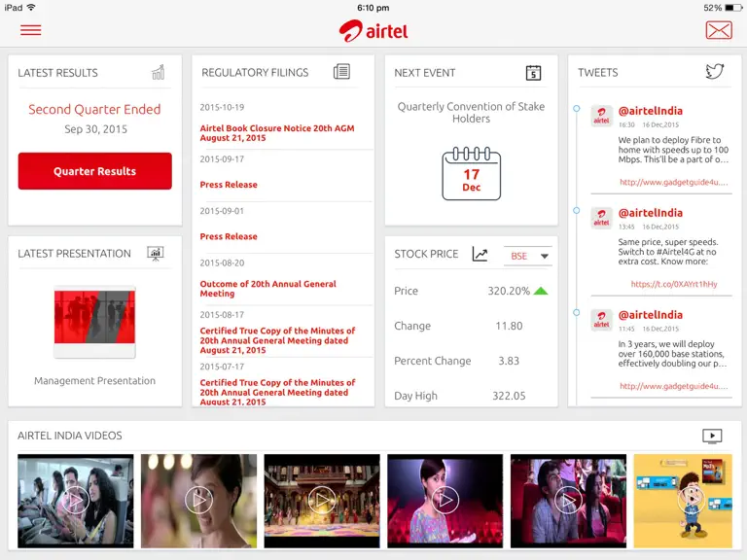Click the Fibre to home tweet text
This screenshot has width=747, height=560.
673,150
